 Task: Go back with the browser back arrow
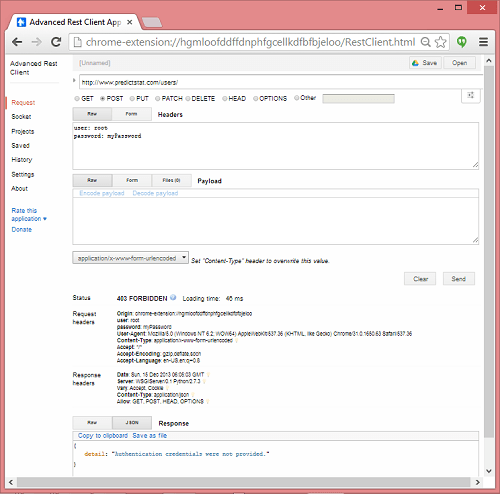point(17,42)
